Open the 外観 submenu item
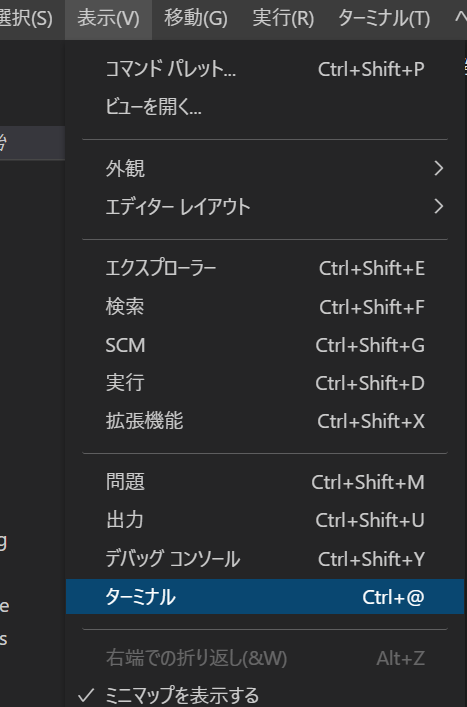Viewport: 467px width, 707px height. coord(265,169)
